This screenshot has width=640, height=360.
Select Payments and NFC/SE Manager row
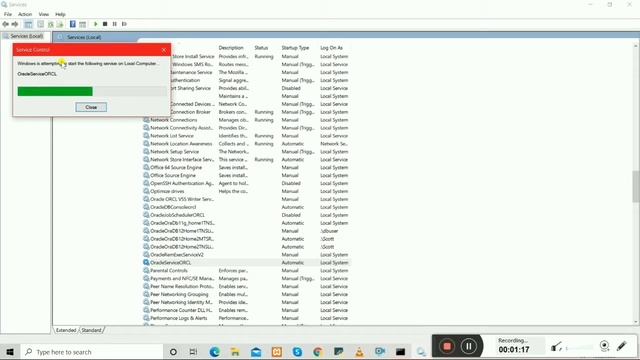247,278
